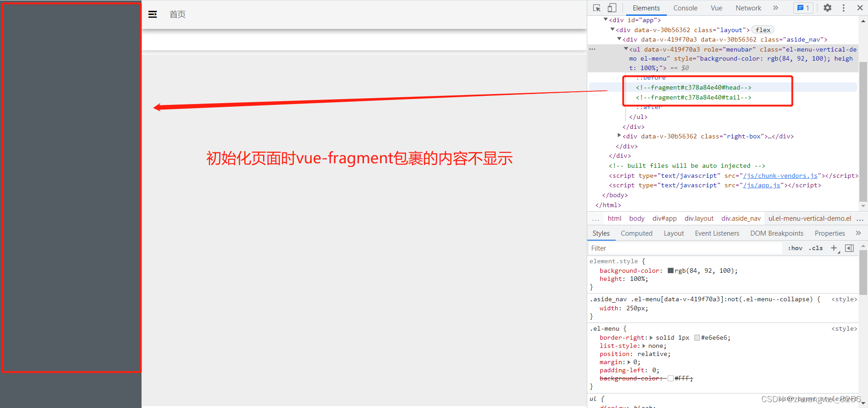The height and width of the screenshot is (408, 868).
Task: Expand the right-box div node
Action: pos(619,136)
